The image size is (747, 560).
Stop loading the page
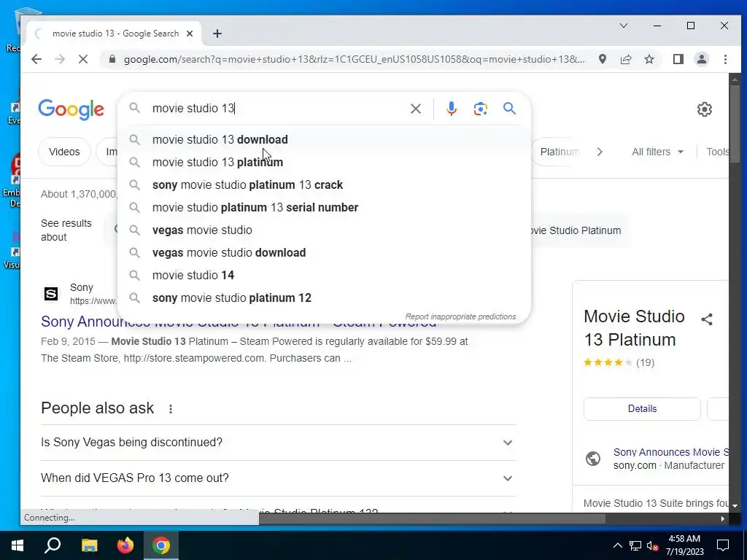[83, 59]
